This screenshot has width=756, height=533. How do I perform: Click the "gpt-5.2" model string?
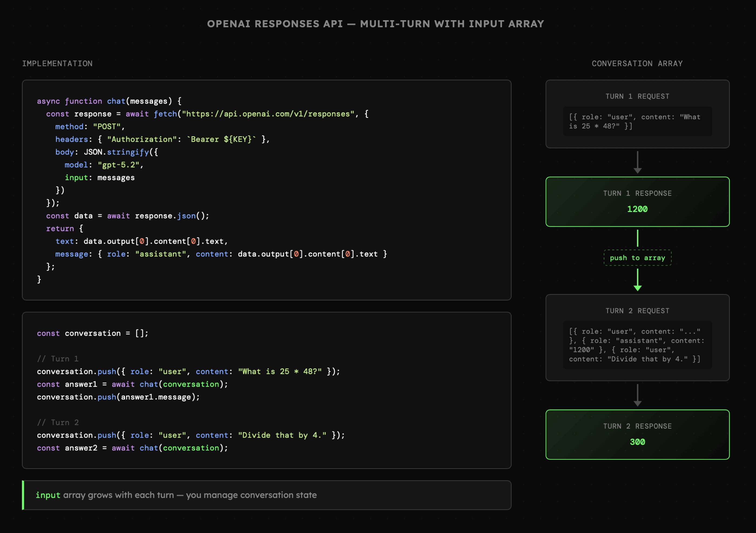click(119, 165)
